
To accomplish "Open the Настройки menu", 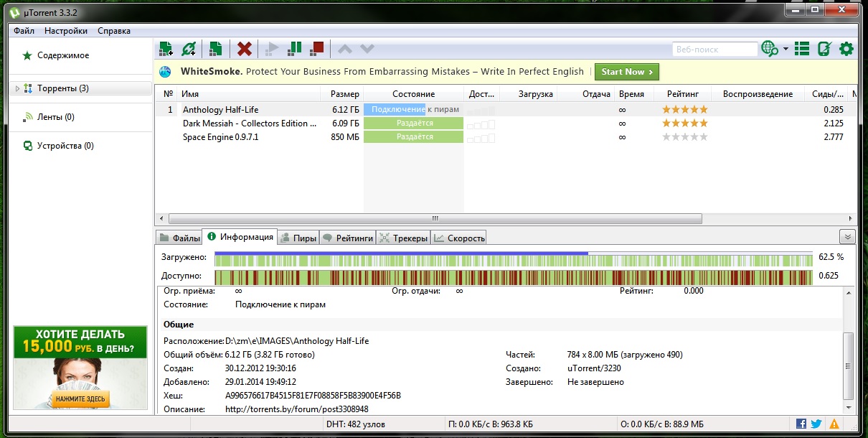I will click(x=66, y=31).
